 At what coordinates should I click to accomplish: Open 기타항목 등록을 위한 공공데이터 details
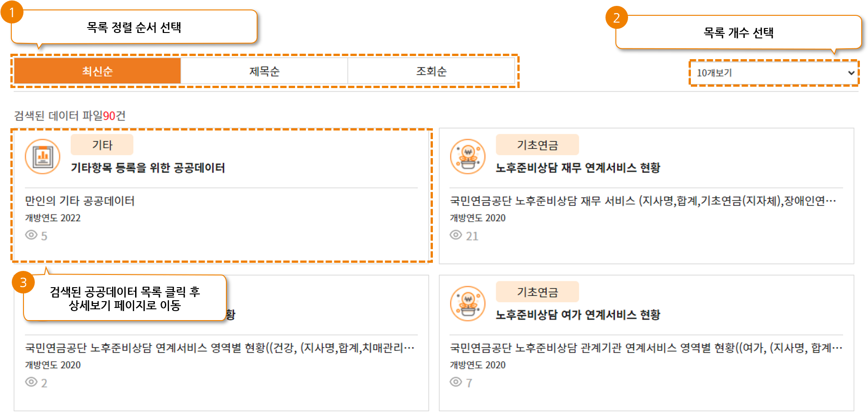(x=148, y=168)
